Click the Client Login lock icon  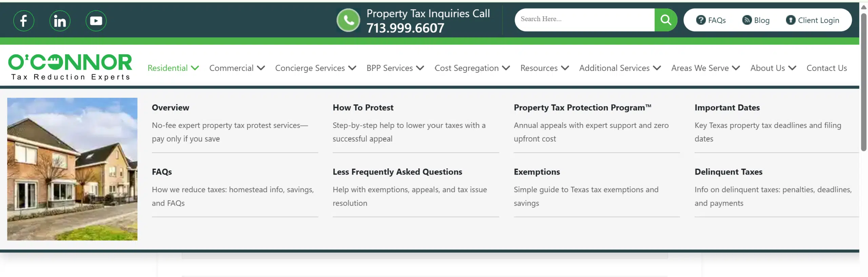click(790, 20)
